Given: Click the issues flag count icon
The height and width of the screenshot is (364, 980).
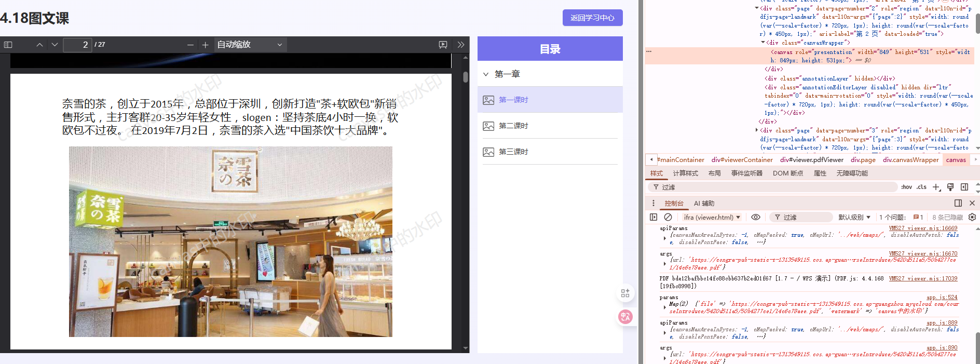Looking at the screenshot, I should [918, 217].
